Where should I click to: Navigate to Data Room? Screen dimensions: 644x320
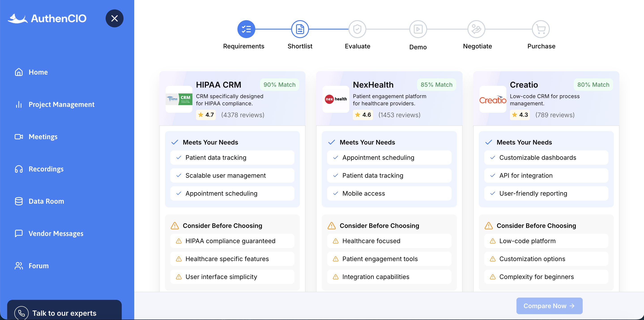46,201
